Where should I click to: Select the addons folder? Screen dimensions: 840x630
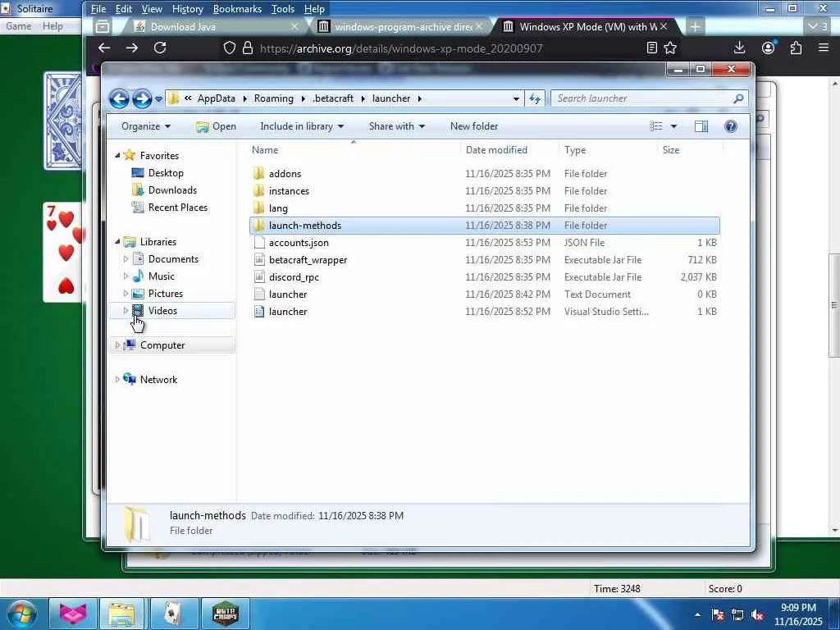click(484, 174)
